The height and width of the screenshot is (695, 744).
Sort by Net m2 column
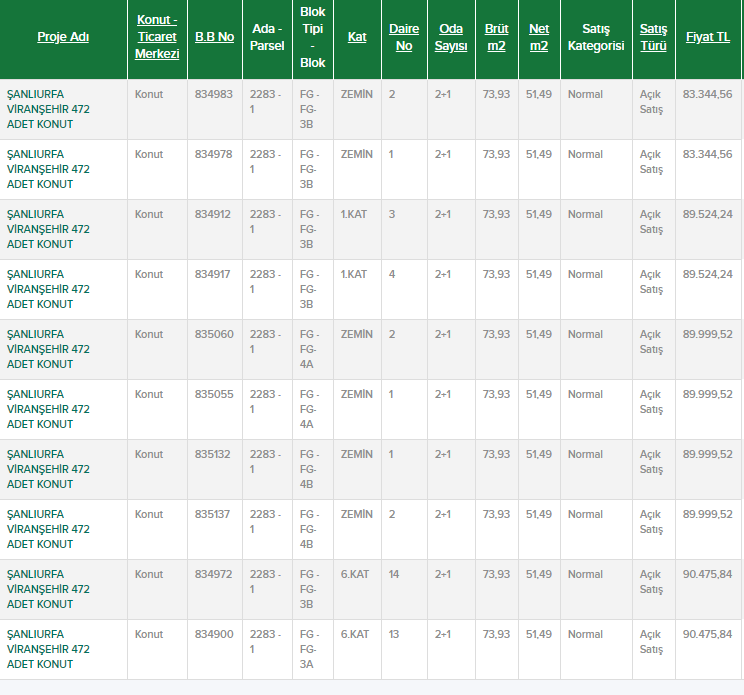[x=539, y=37]
